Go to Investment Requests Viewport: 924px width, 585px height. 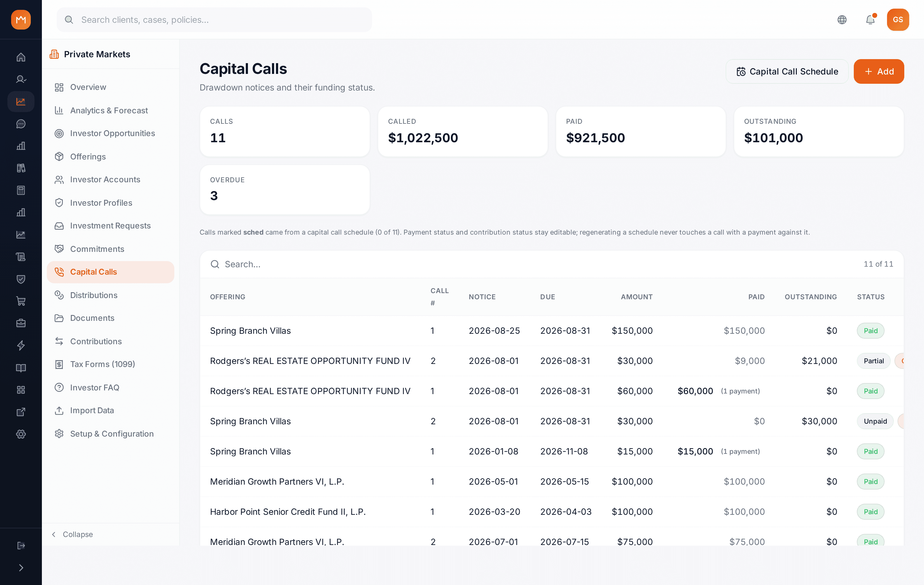point(111,226)
